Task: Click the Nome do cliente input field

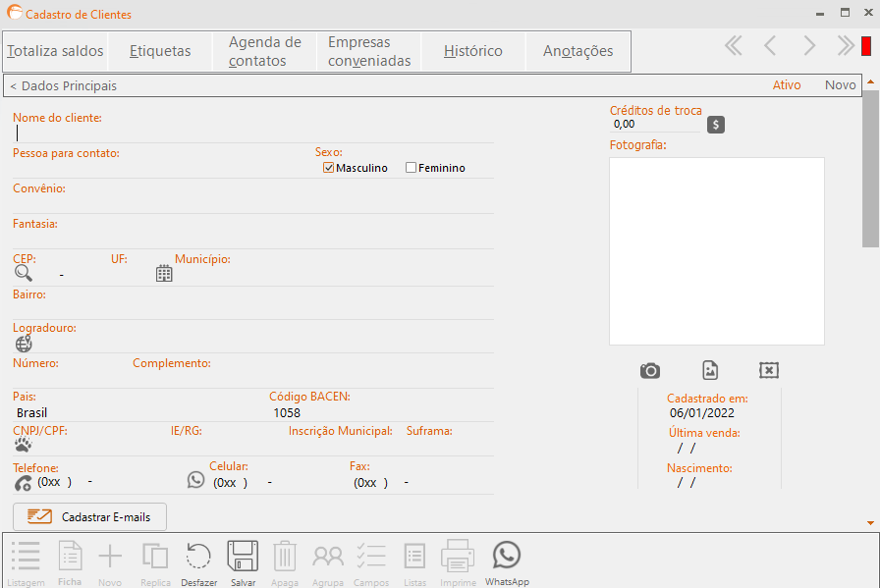Action: 253,134
